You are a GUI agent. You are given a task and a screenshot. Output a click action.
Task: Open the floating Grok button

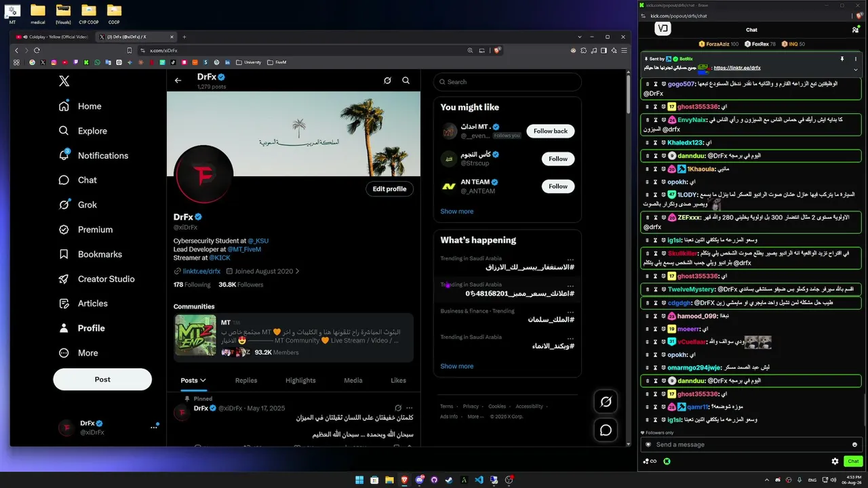[606, 402]
